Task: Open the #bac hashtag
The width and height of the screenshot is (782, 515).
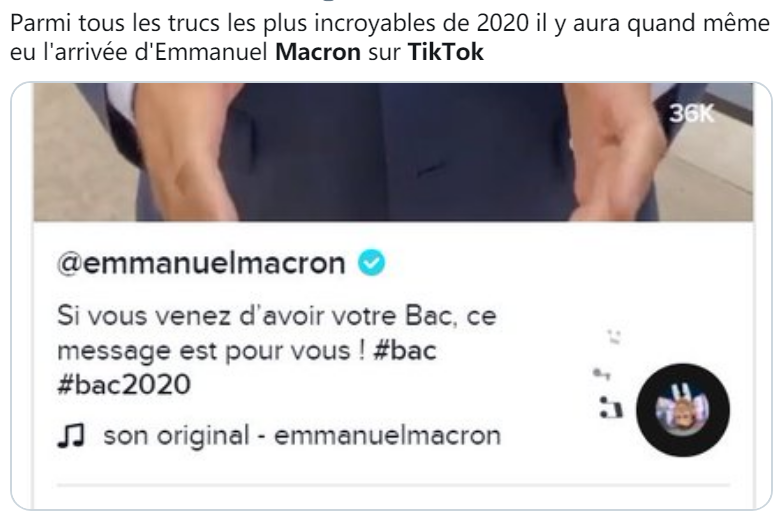Action: pyautogui.click(x=404, y=350)
